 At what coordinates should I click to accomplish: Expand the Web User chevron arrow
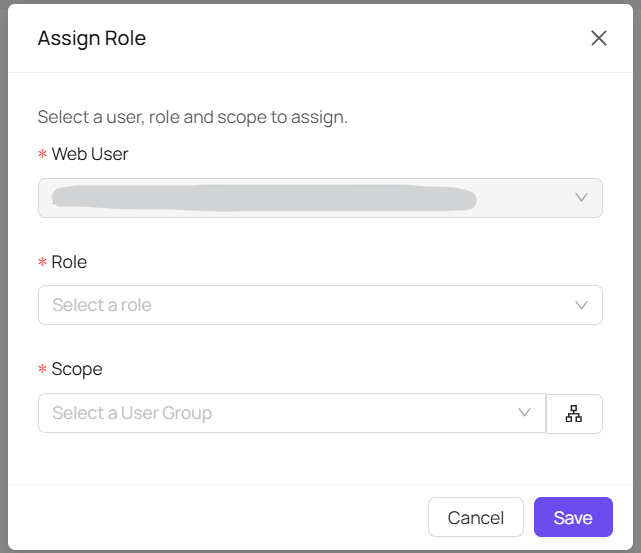point(581,198)
